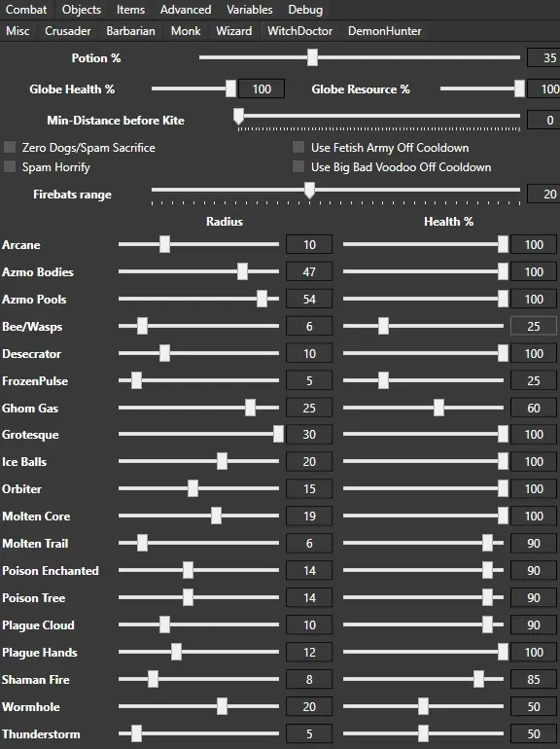
Task: Enable Zero Dogs/Spam Sacrifice checkbox
Action: point(10,147)
